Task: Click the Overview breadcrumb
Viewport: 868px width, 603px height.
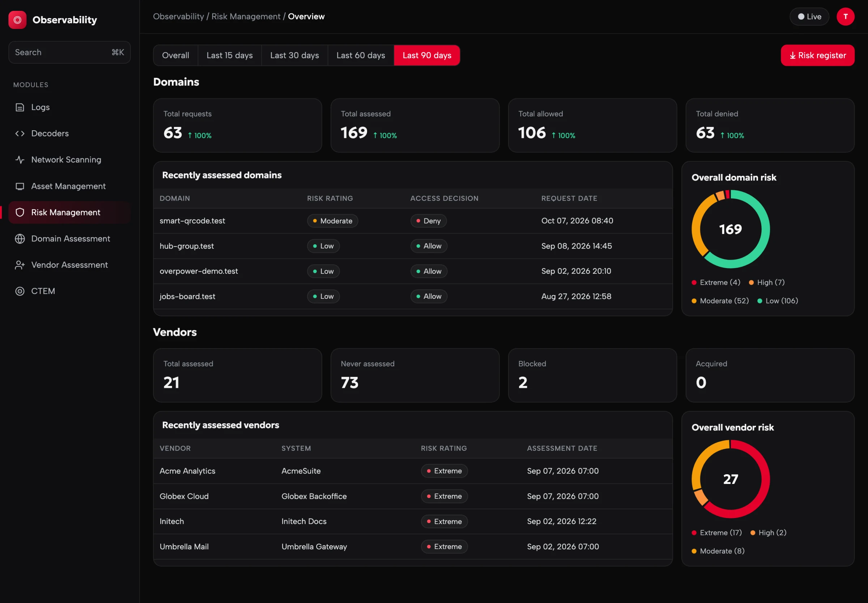Action: point(306,17)
